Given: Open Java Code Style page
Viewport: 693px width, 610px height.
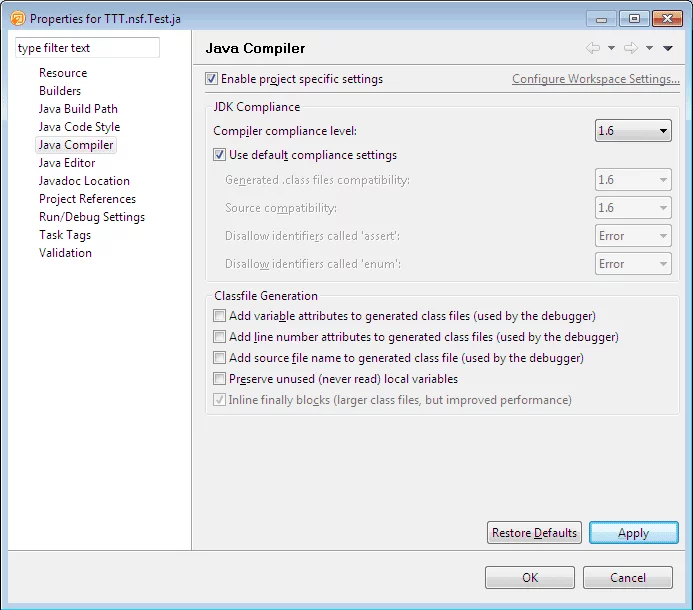Looking at the screenshot, I should pyautogui.click(x=79, y=127).
